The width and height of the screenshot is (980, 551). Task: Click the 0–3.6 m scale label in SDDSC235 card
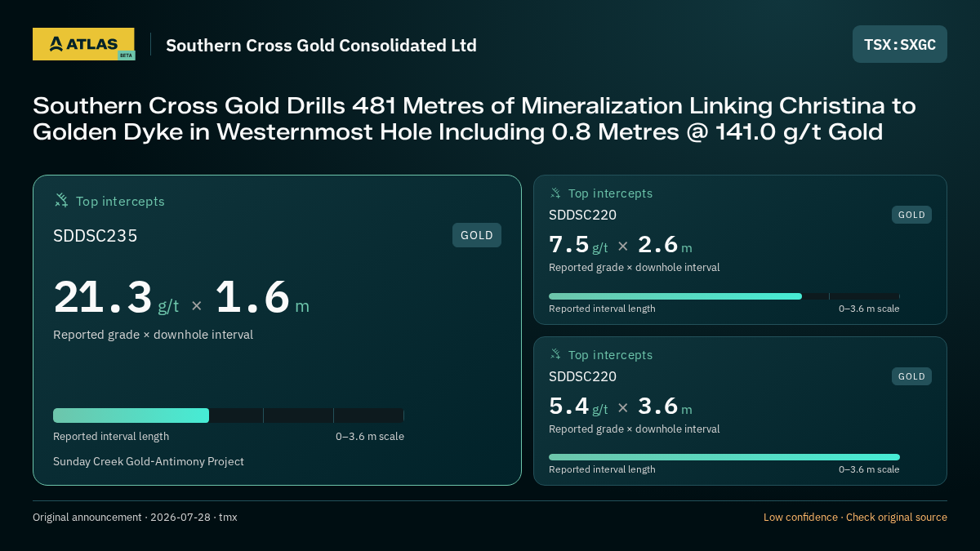pos(370,436)
